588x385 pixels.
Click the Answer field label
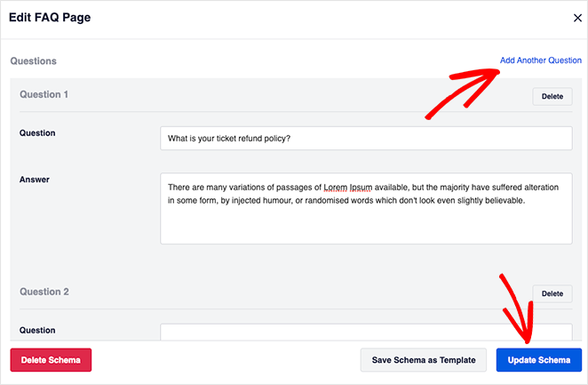(35, 180)
